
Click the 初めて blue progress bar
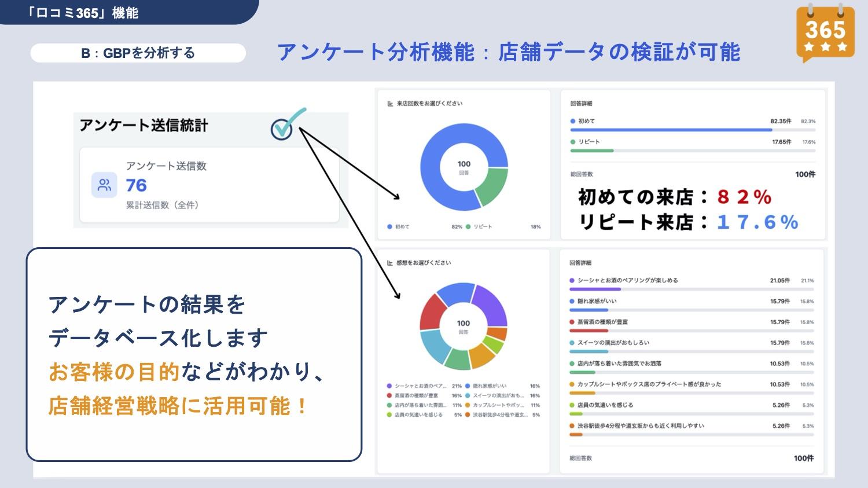[671, 130]
